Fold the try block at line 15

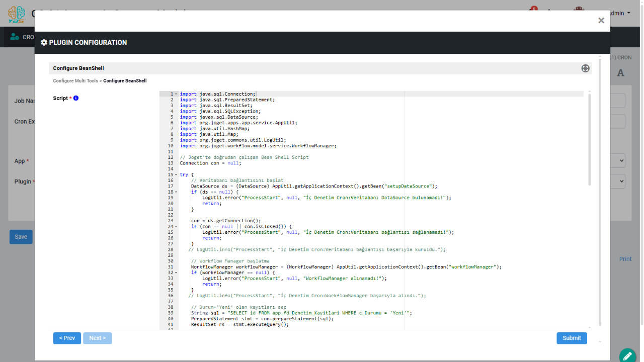[x=176, y=175]
